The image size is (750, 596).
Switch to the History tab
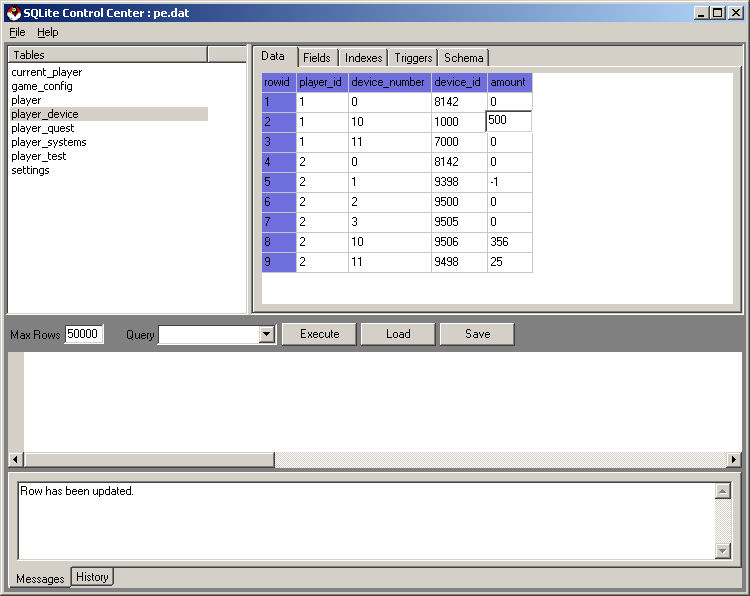point(92,577)
